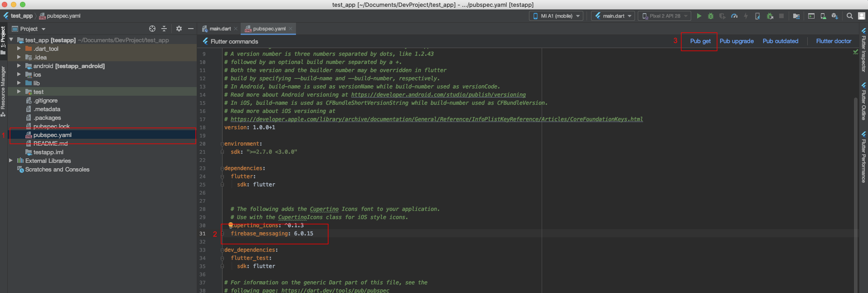Close the main.dart editor tab

pyautogui.click(x=235, y=29)
